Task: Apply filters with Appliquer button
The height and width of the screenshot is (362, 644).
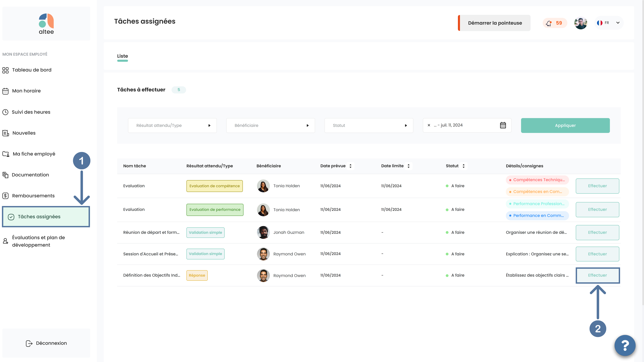Action: point(565,125)
